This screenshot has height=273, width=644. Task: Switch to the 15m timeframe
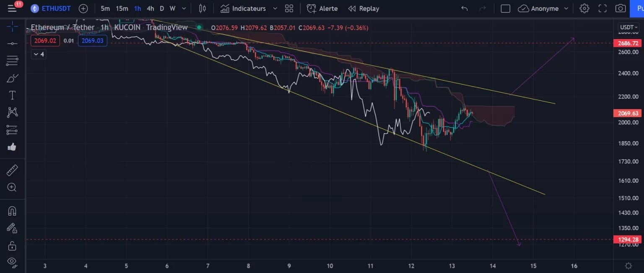pos(122,8)
